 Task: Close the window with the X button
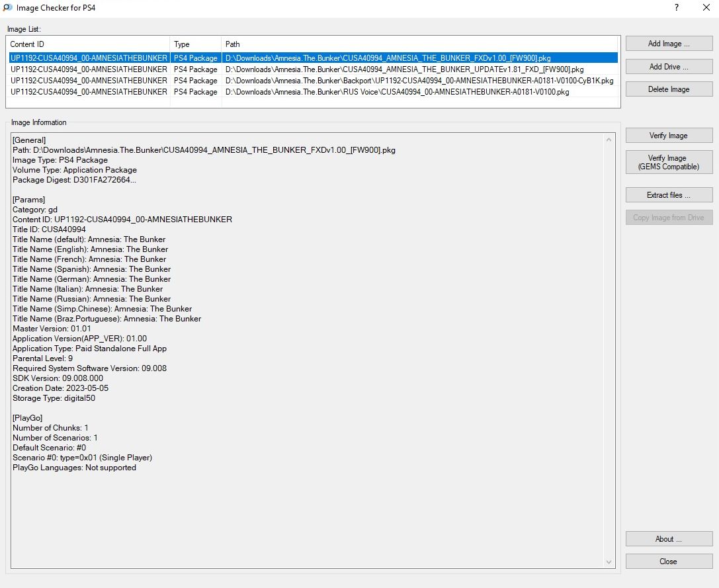tap(706, 7)
